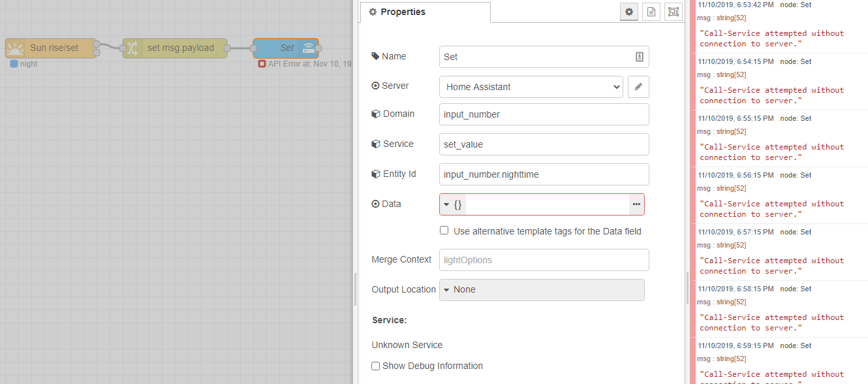Click the pencil icon to edit the server
Image resolution: width=868 pixels, height=384 pixels.
pos(638,86)
